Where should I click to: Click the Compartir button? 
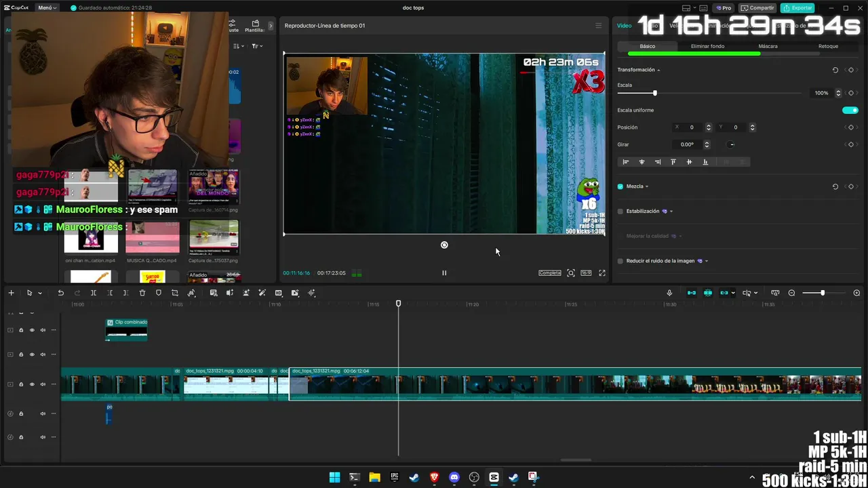[757, 8]
